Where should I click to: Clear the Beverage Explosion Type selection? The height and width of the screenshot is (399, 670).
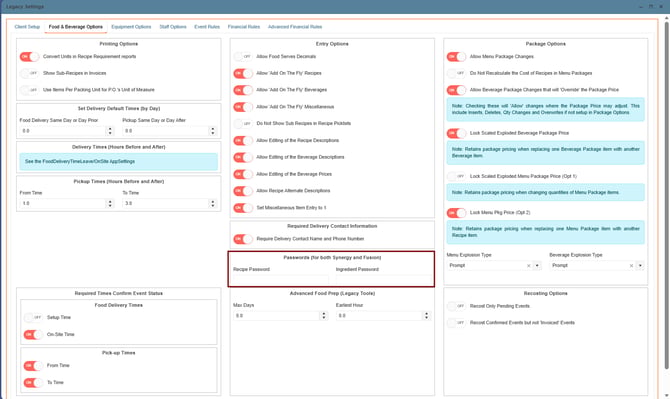tap(631, 266)
